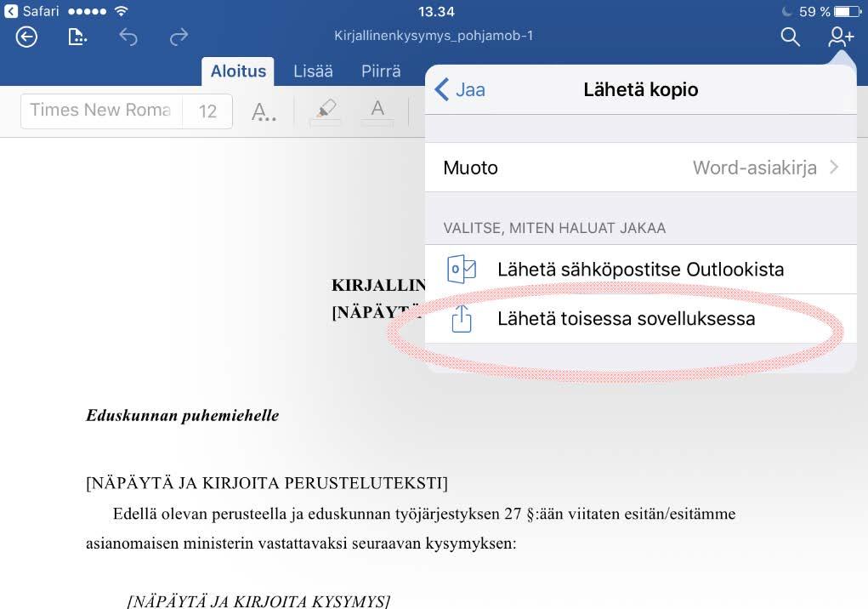868x609 pixels.
Task: Choose Lähetä sähköpostitse Outlookista
Action: (x=640, y=270)
